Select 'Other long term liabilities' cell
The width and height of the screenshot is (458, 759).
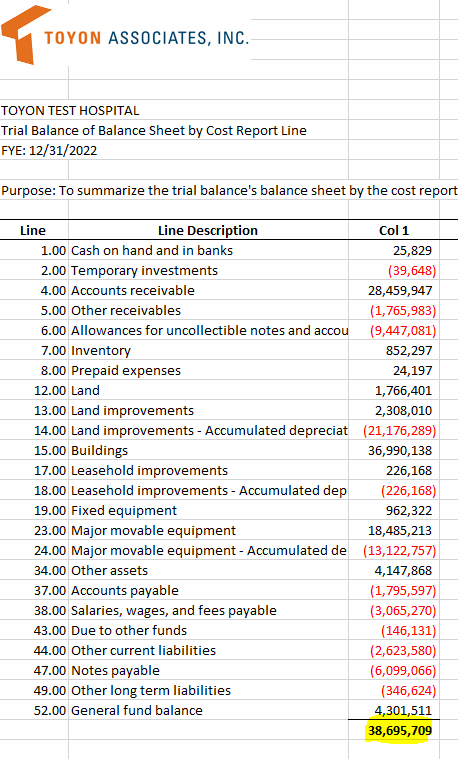tap(208, 690)
